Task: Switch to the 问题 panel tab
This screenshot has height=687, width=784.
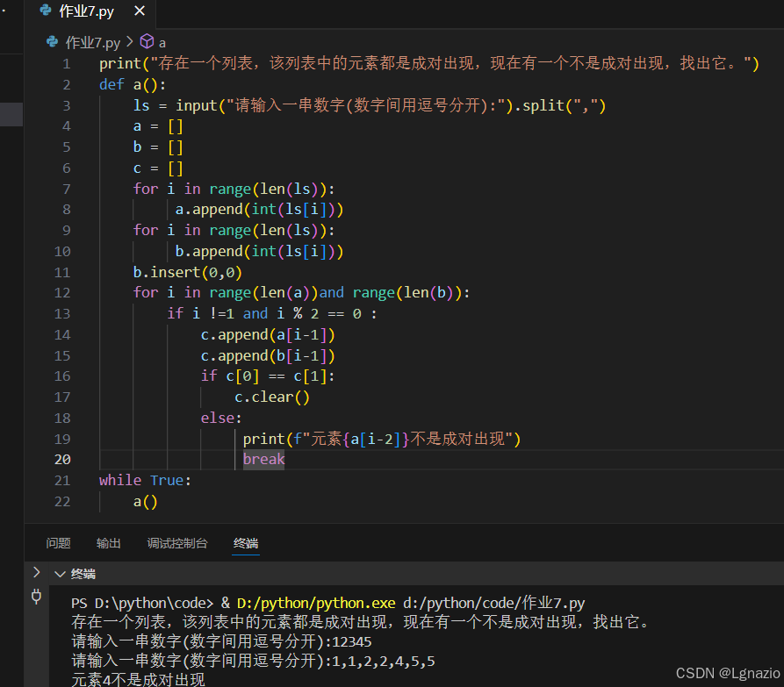Action: pos(58,543)
